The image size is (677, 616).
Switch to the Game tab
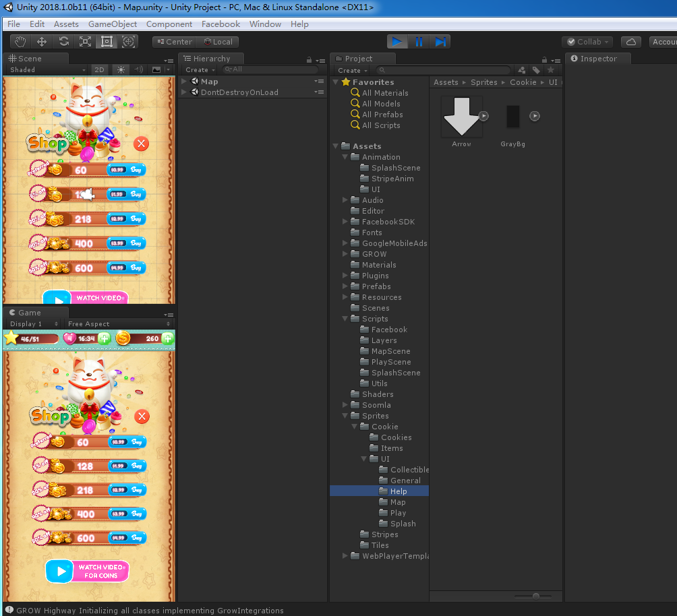pyautogui.click(x=36, y=313)
